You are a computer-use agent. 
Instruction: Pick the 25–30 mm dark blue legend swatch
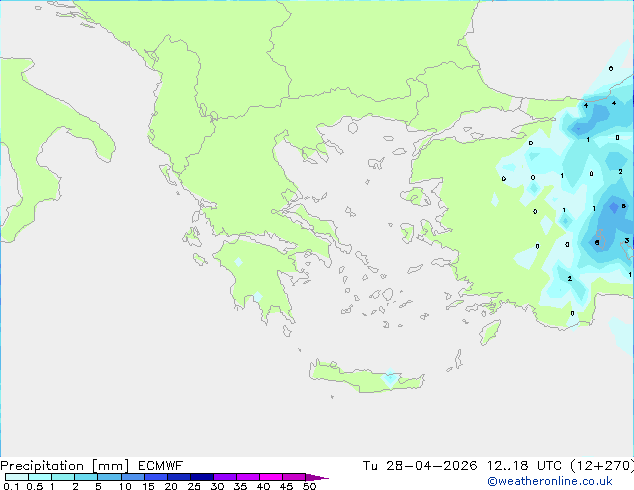click(201, 477)
